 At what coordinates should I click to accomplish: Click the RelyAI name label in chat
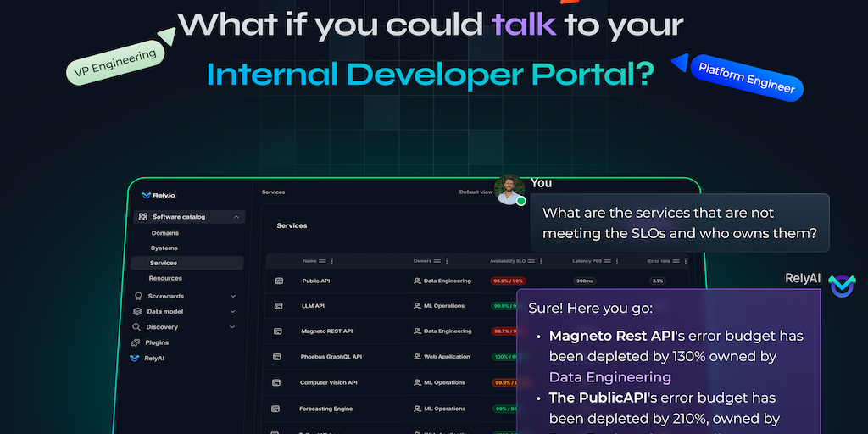click(x=803, y=278)
